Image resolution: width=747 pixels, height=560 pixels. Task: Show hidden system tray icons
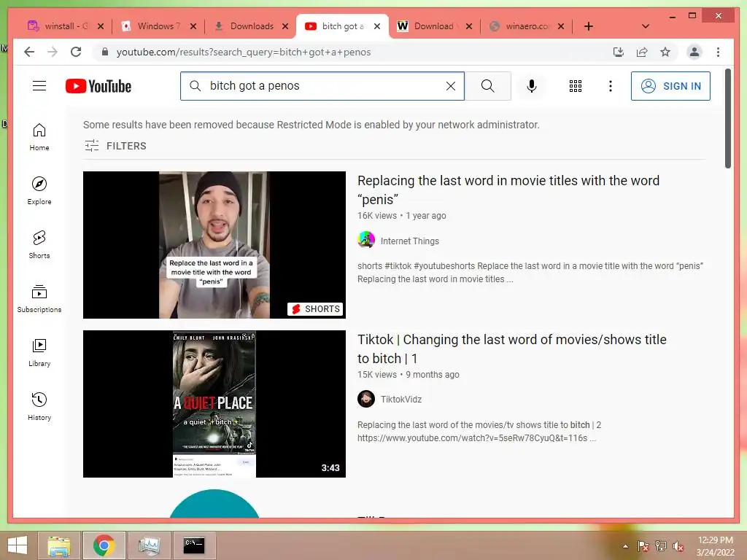click(625, 546)
